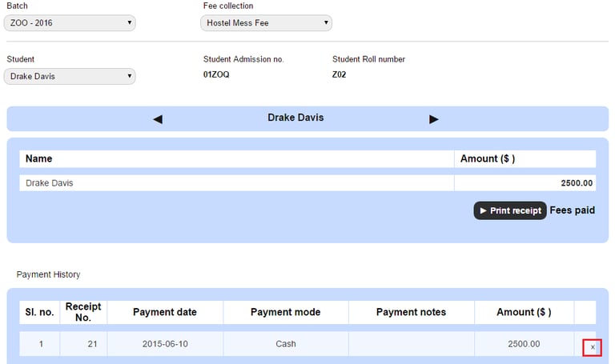Open the Student dropdown

pyautogui.click(x=70, y=77)
